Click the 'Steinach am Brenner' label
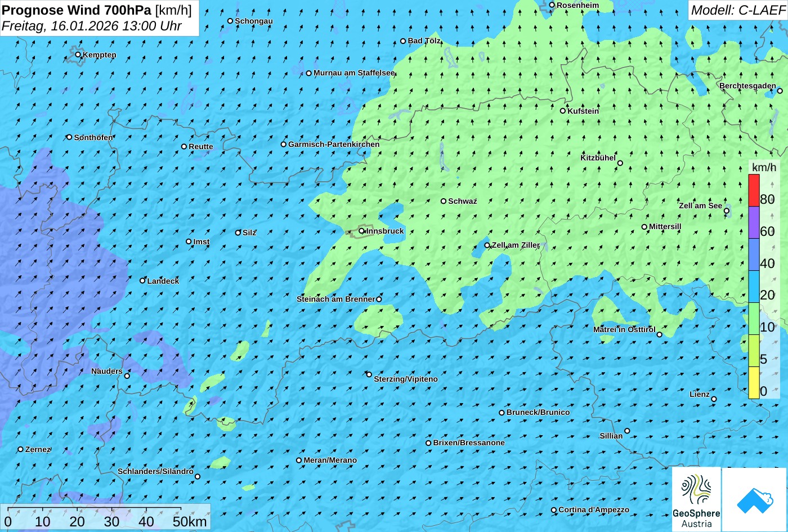The image size is (788, 532). click(x=336, y=299)
